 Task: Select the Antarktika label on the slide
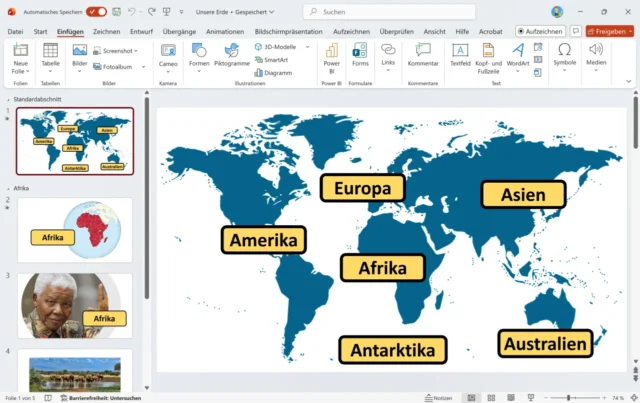pyautogui.click(x=393, y=350)
